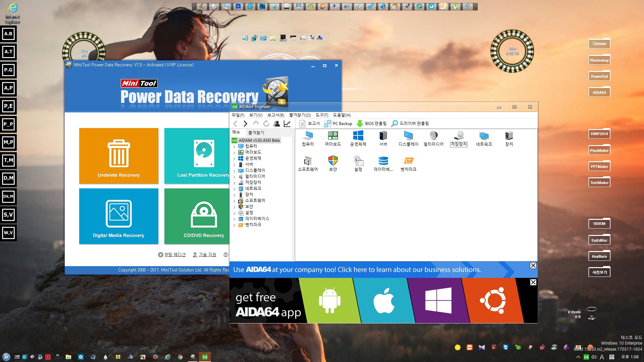
Task: Select the AIDA64 v5.92.4343 Beta root node
Action: pos(256,140)
